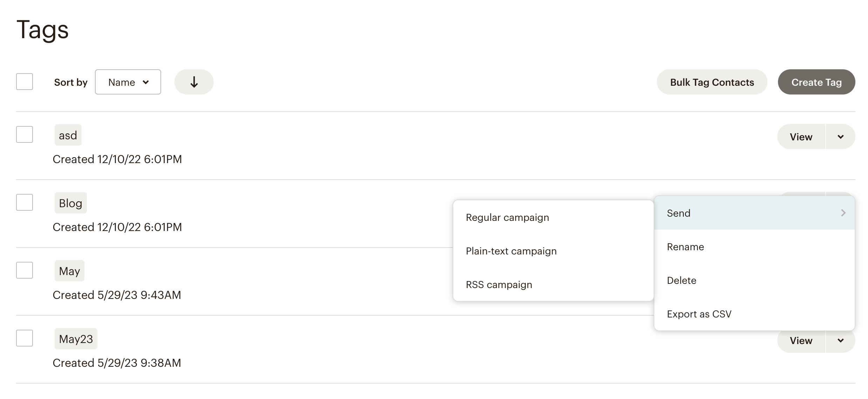
Task: Check the asd tag checkbox
Action: click(x=25, y=134)
